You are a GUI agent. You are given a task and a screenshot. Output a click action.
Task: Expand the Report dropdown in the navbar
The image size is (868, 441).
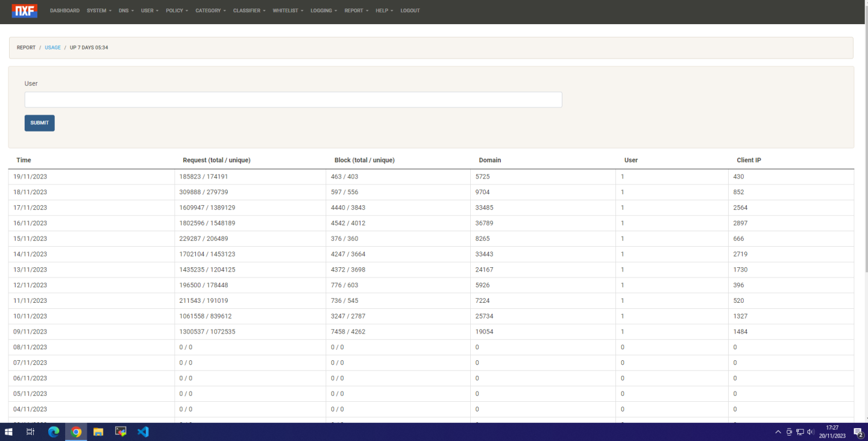coord(356,11)
